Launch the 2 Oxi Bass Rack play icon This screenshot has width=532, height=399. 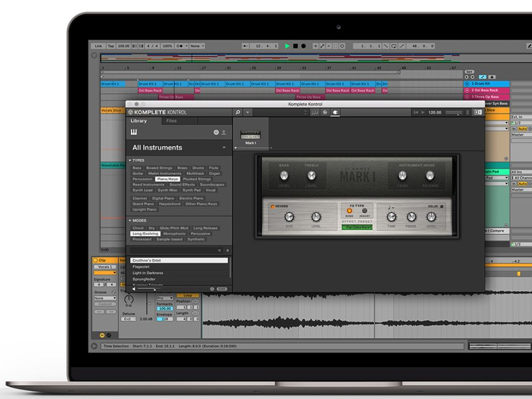click(x=467, y=90)
